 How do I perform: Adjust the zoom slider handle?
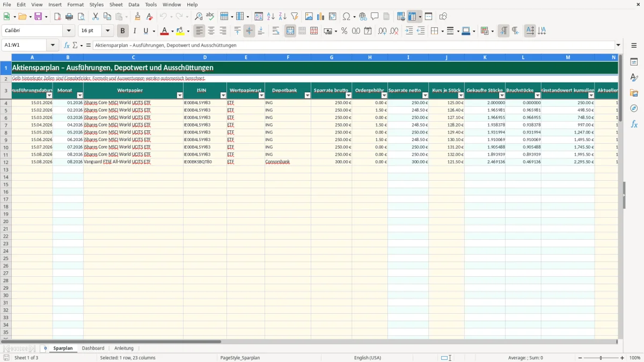(601, 358)
